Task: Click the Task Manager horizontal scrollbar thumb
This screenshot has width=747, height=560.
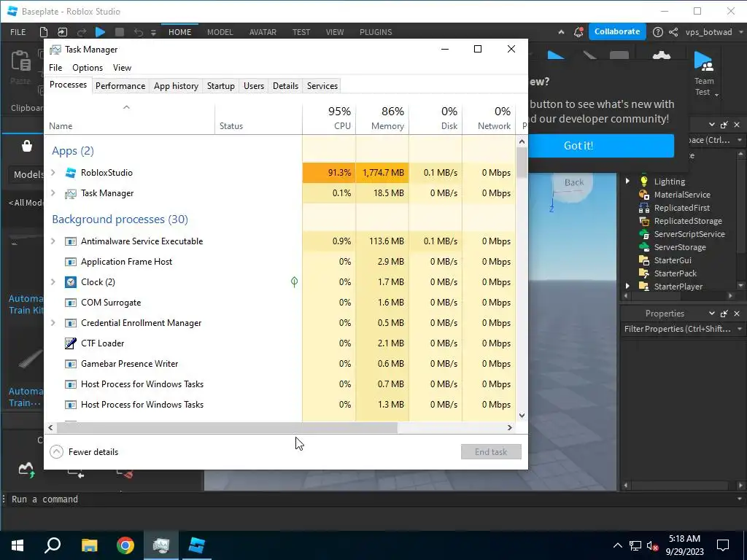Action: pyautogui.click(x=227, y=427)
